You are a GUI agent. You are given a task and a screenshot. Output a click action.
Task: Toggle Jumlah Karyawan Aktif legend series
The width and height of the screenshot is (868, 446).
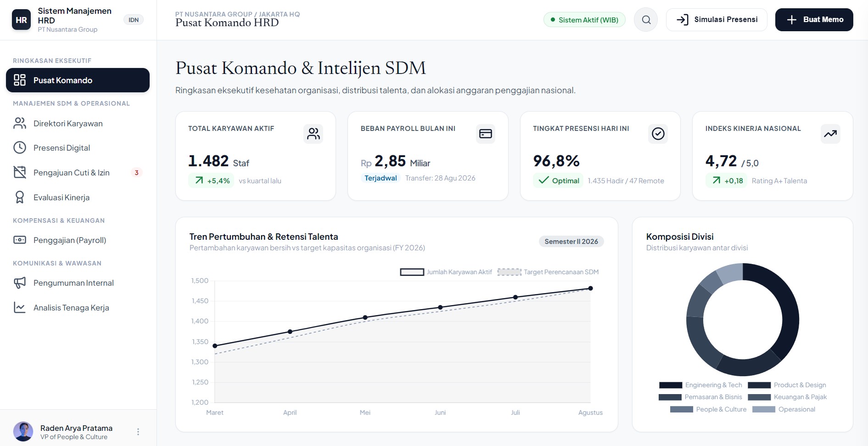[446, 272]
